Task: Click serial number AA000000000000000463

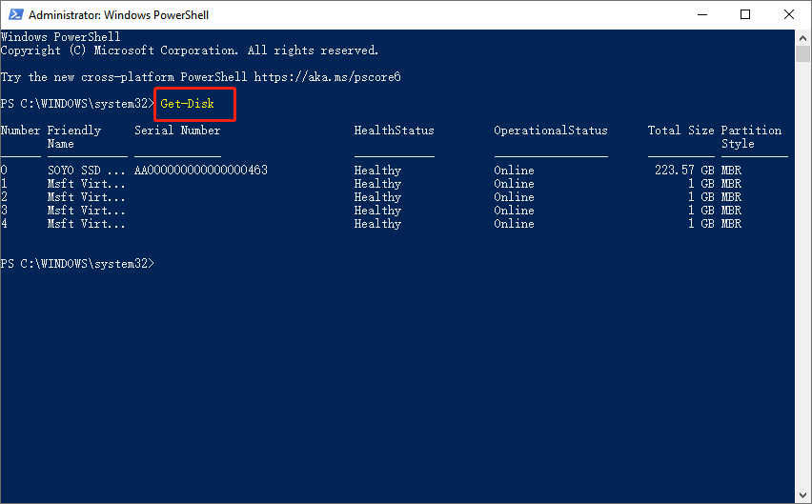Action: (201, 171)
